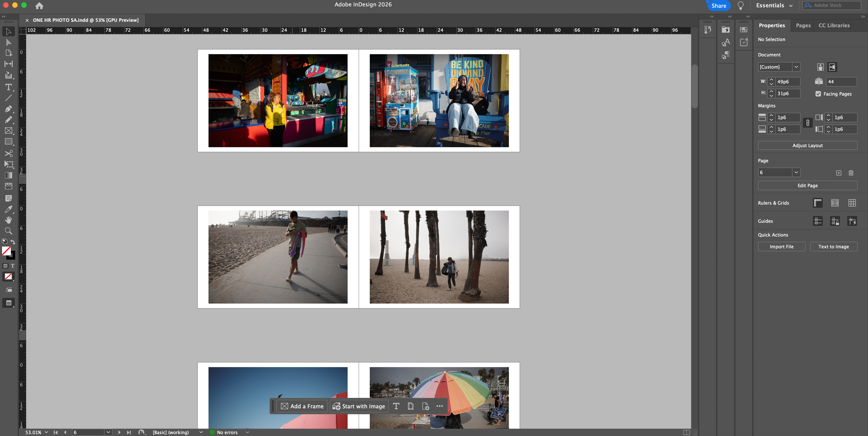Select the Hand tool
Viewport: 868px width, 436px height.
pyautogui.click(x=8, y=220)
